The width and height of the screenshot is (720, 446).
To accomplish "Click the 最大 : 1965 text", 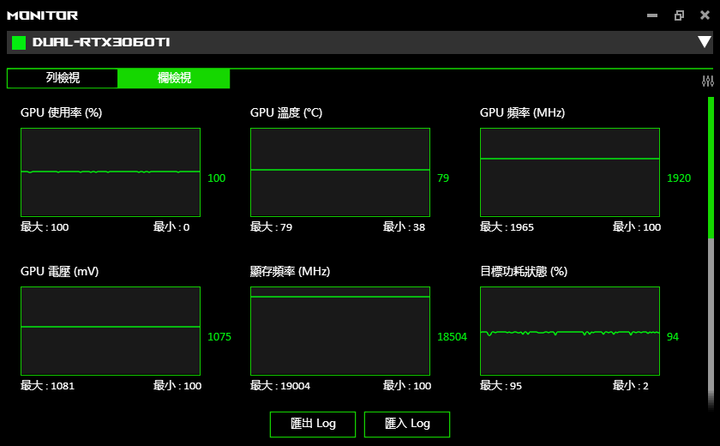I will click(507, 227).
